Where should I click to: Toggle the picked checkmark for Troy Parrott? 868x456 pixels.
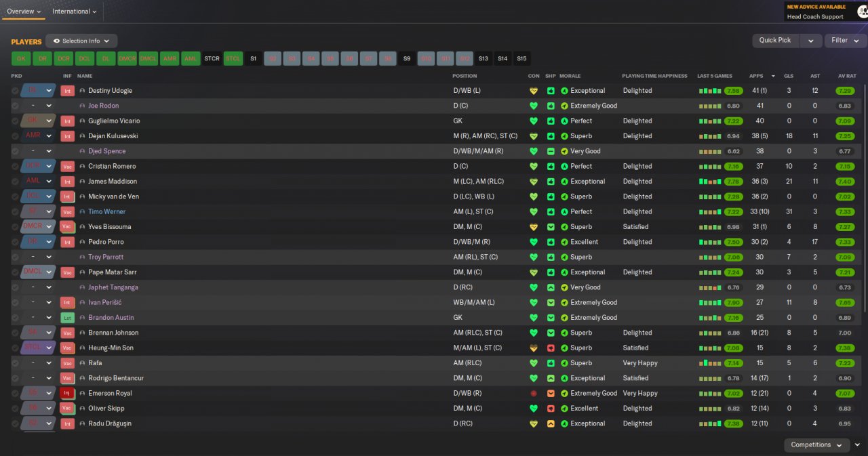point(15,257)
